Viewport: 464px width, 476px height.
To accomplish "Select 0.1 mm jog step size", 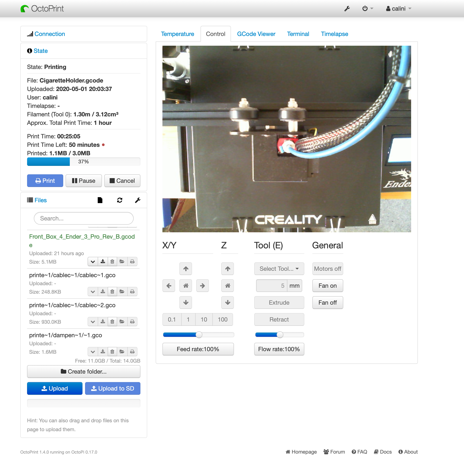I will pos(172,319).
